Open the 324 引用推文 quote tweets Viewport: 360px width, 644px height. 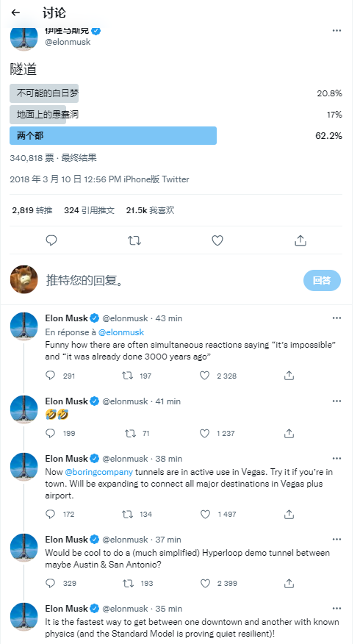click(89, 210)
